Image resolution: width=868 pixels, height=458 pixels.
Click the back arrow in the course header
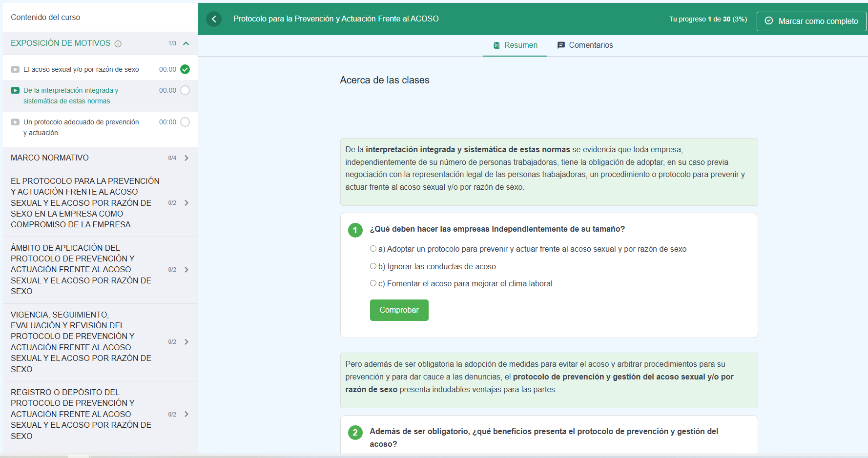(214, 19)
